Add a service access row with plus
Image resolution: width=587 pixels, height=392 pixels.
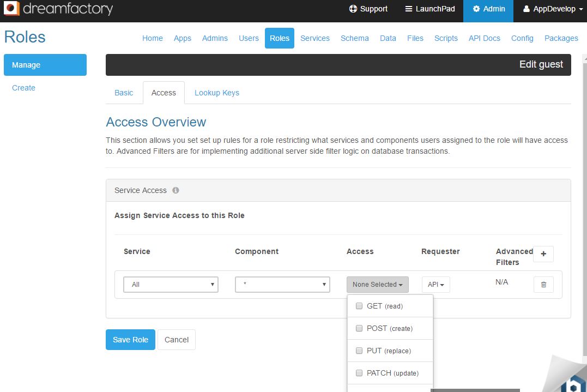click(543, 254)
